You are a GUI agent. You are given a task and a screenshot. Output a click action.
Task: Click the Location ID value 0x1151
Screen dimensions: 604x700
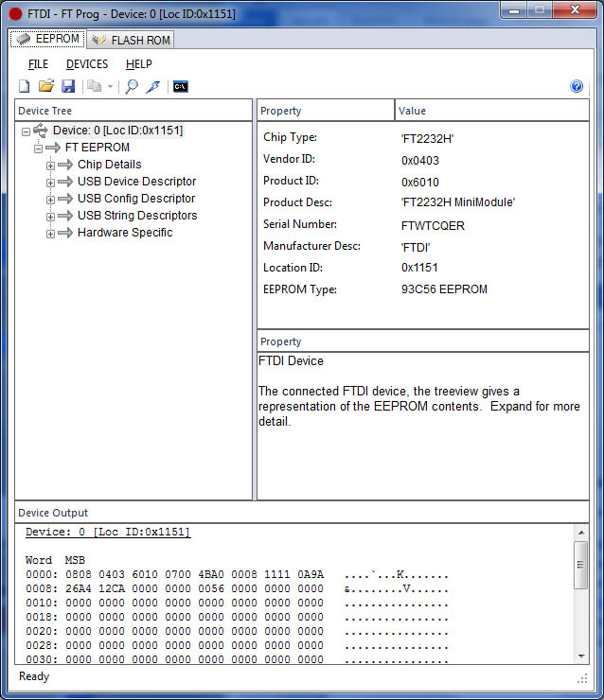[419, 268]
